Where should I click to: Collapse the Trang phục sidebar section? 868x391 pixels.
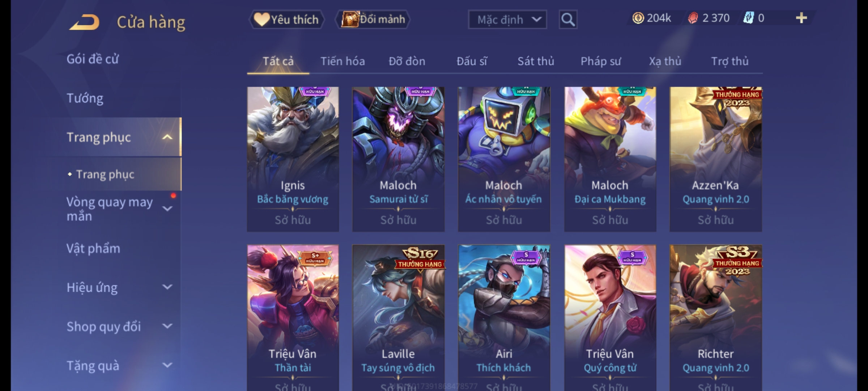tap(167, 137)
